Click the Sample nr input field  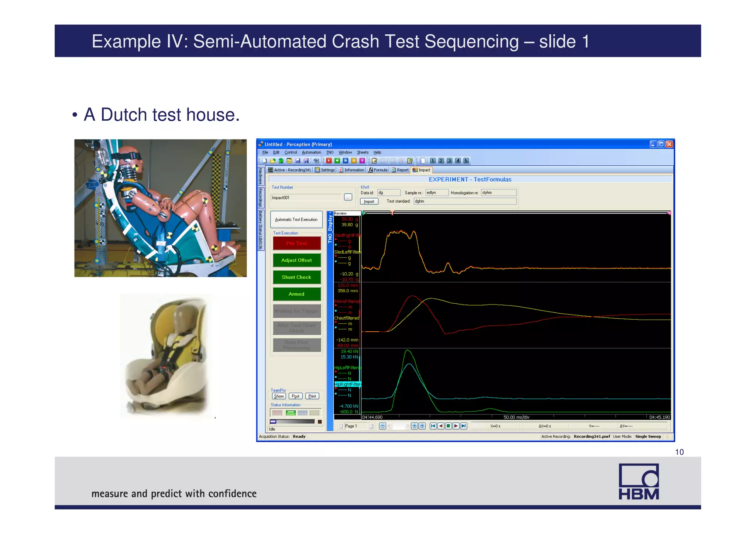(437, 193)
